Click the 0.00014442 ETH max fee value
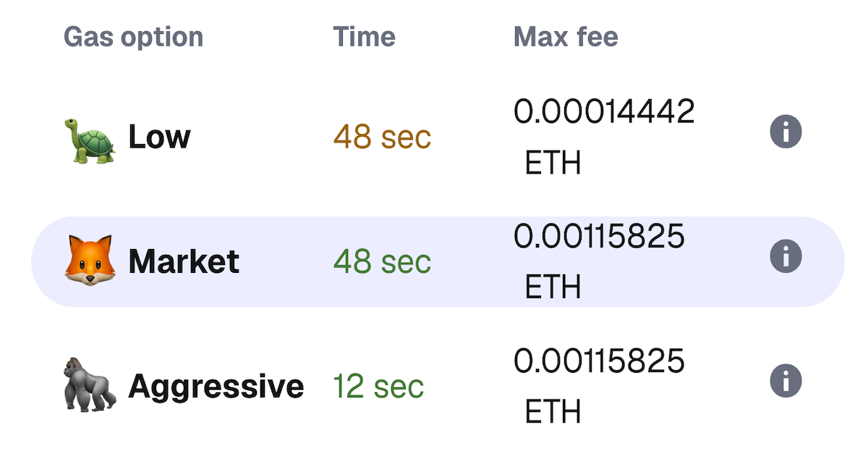The width and height of the screenshot is (868, 456). 604,112
